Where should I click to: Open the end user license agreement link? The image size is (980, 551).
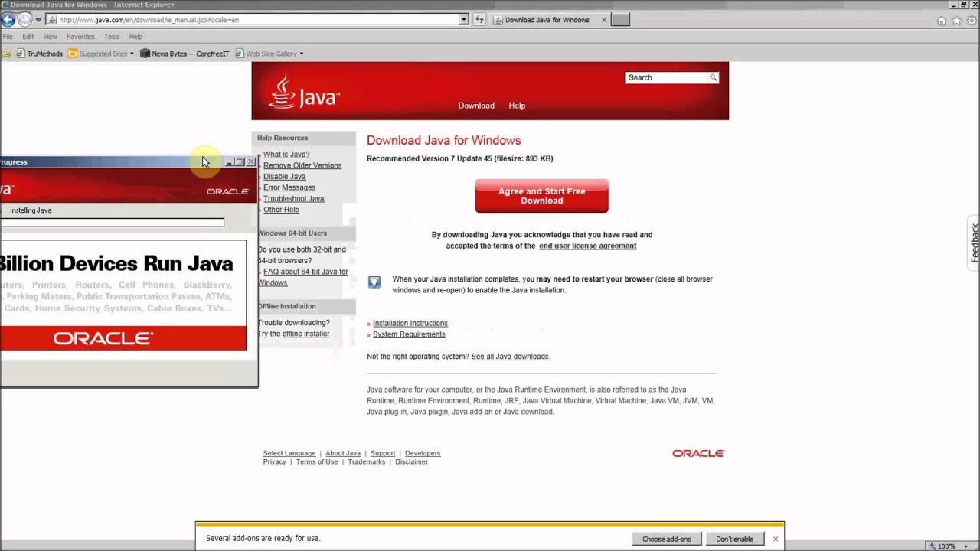click(x=587, y=246)
